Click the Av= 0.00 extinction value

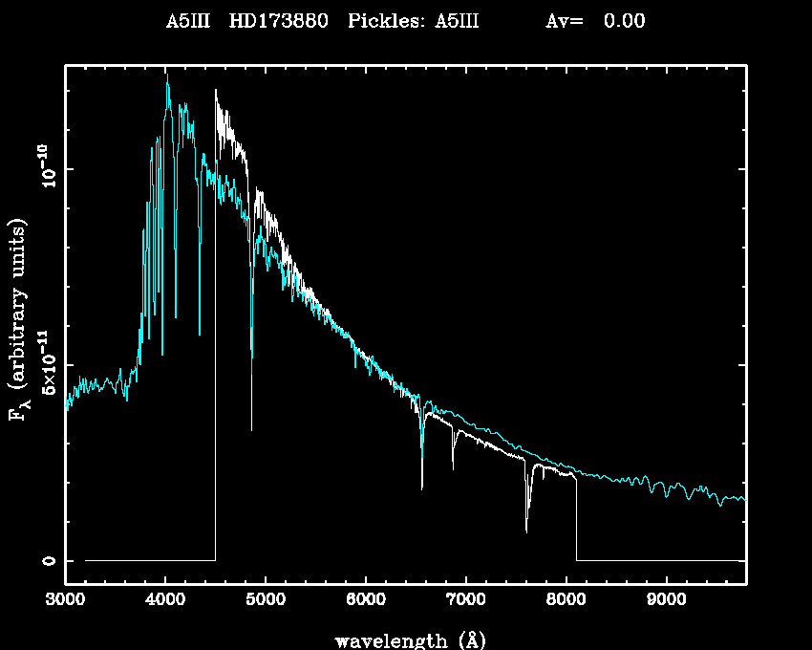[594, 21]
